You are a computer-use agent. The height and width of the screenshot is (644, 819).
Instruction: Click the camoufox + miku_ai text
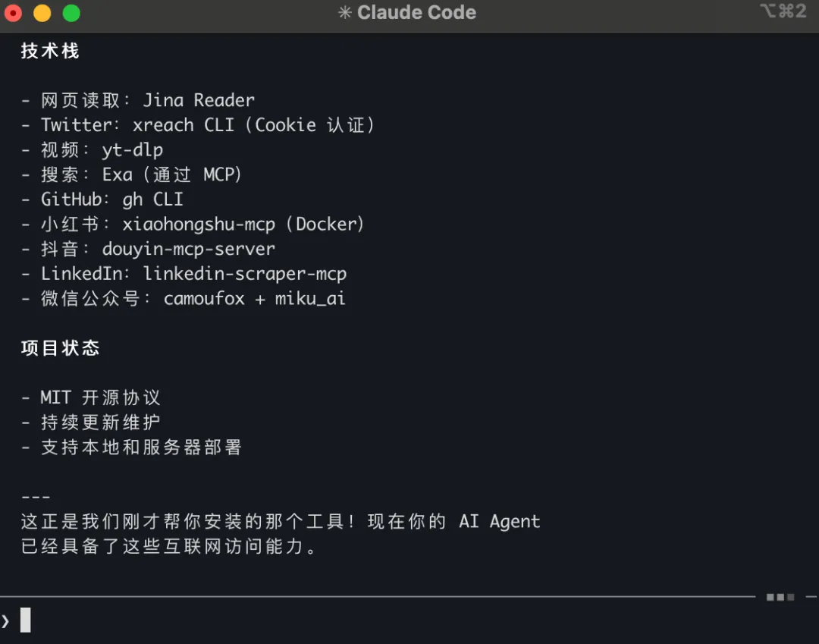254,299
